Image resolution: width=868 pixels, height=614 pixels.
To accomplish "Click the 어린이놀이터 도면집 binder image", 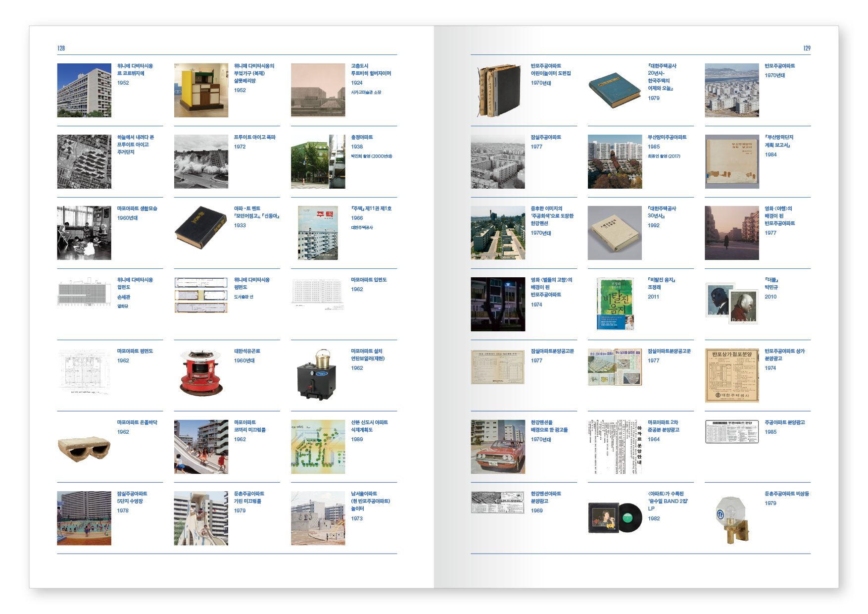I will point(498,90).
